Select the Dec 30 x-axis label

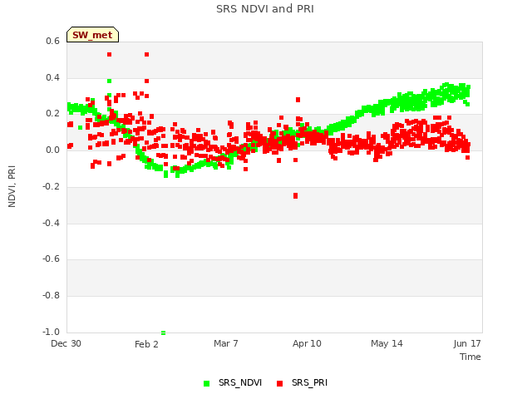coord(66,343)
